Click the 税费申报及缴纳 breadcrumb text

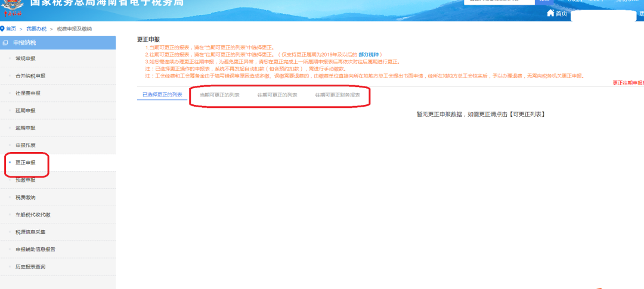coord(75,29)
